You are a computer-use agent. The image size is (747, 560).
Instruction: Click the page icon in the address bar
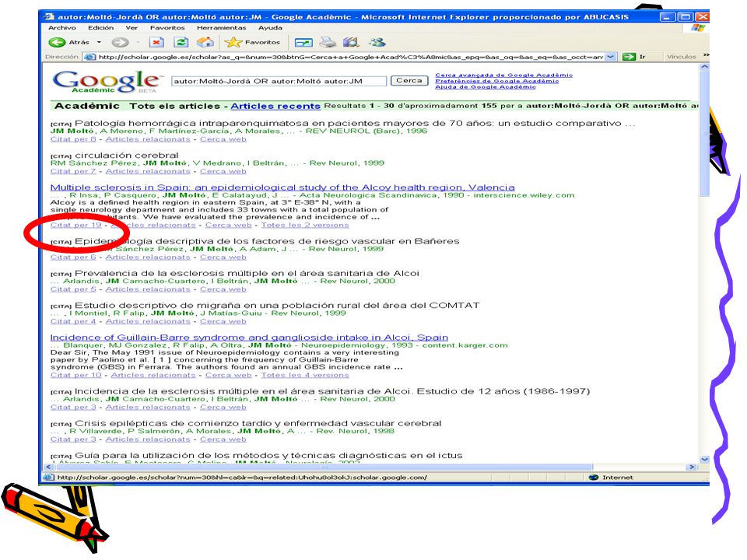click(x=89, y=57)
